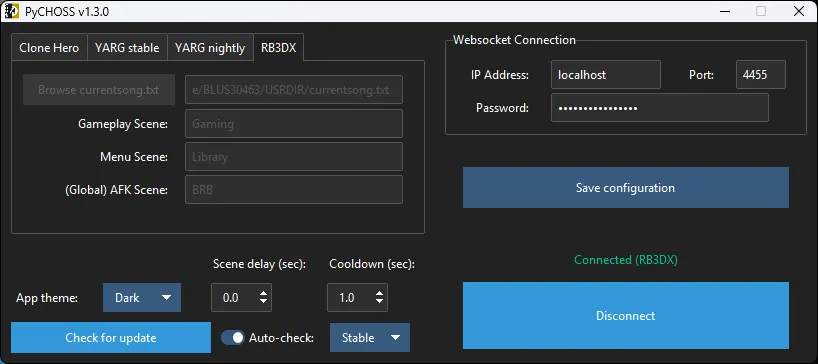
Task: Click the Port field showing 4455
Action: point(761,75)
